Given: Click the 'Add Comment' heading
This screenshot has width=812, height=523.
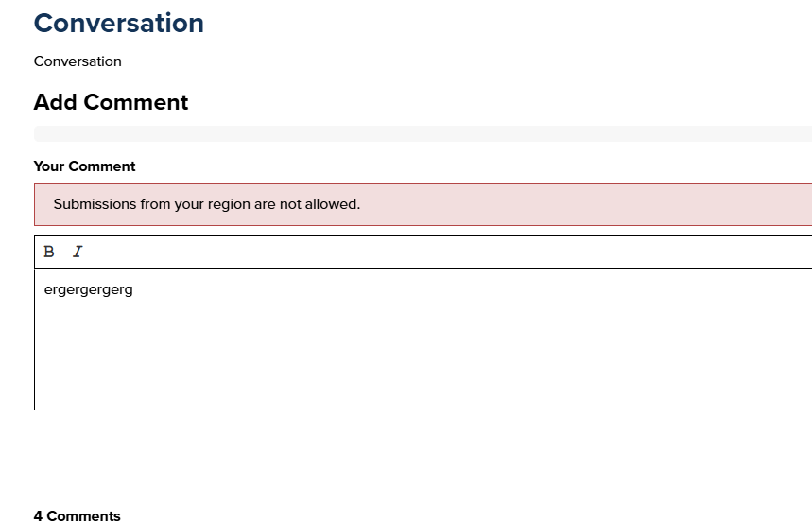Looking at the screenshot, I should click(x=111, y=102).
